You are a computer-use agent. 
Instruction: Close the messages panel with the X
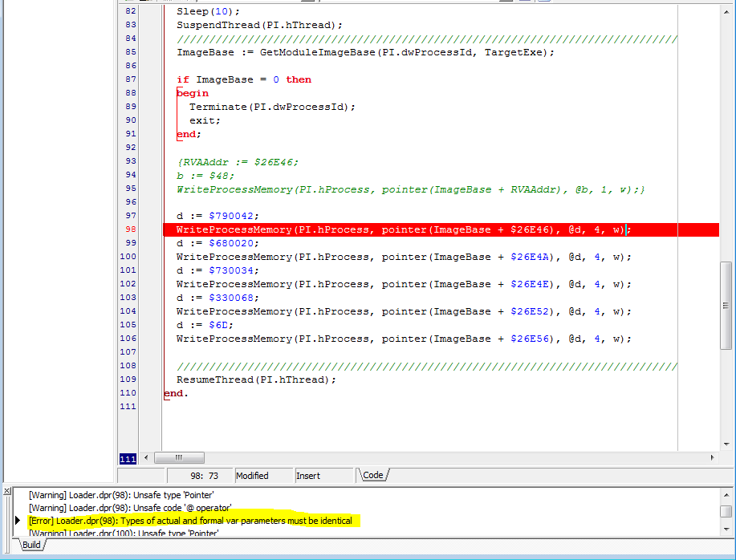6,491
